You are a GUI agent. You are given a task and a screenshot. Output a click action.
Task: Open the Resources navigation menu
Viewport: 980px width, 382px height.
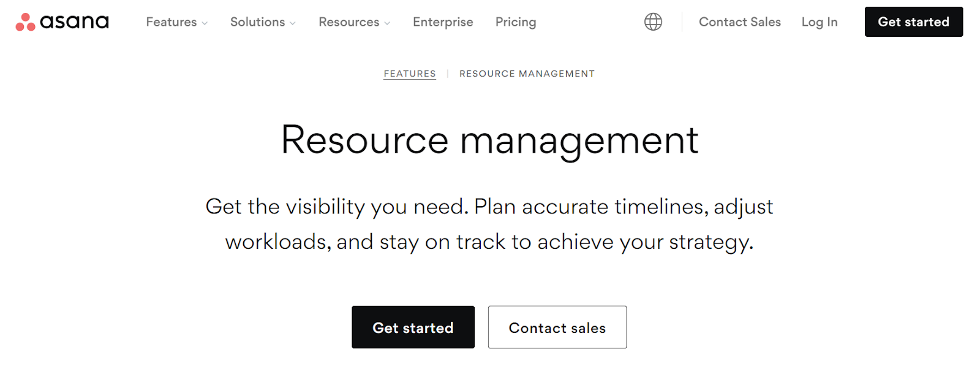tap(349, 22)
